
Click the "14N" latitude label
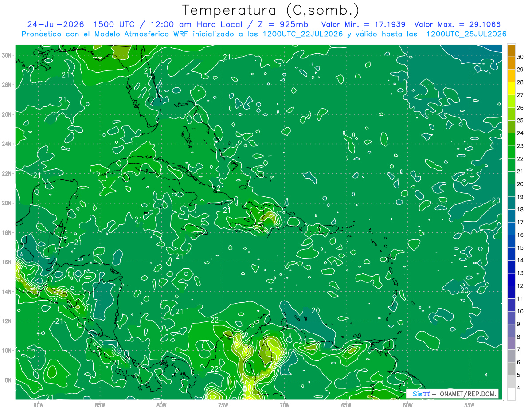point(7,291)
